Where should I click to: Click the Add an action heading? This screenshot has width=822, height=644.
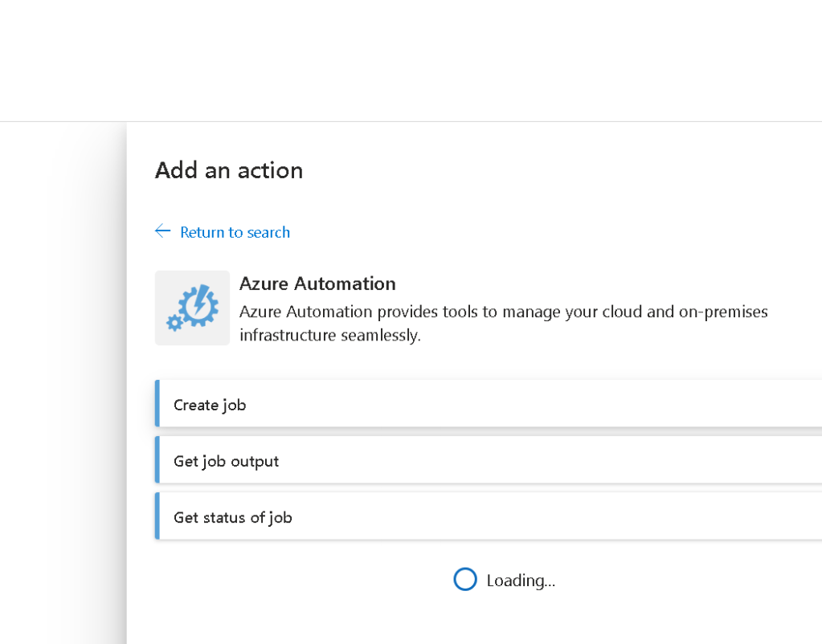(229, 170)
